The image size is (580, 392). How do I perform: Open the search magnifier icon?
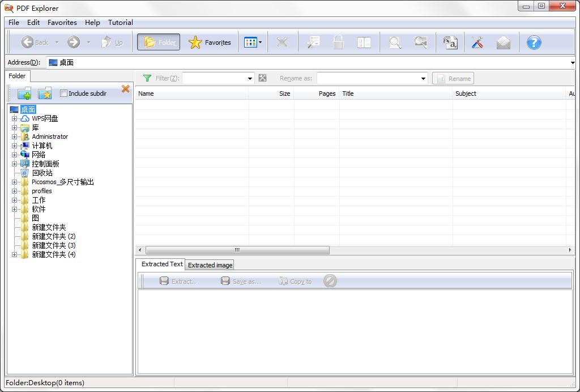coord(394,42)
